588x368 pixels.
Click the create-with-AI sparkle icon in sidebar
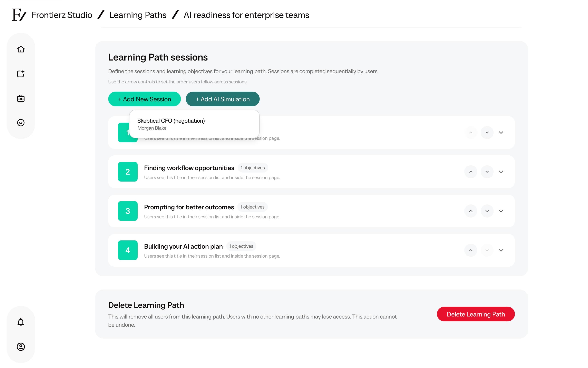coord(21,74)
